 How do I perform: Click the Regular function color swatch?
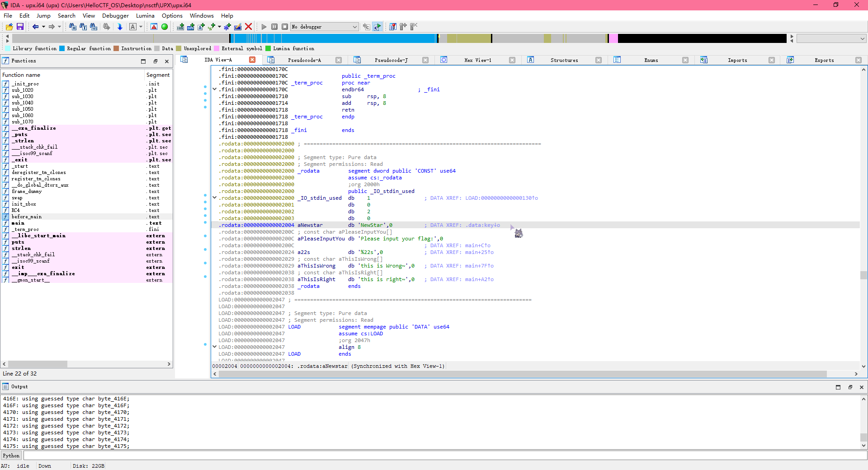click(x=62, y=48)
